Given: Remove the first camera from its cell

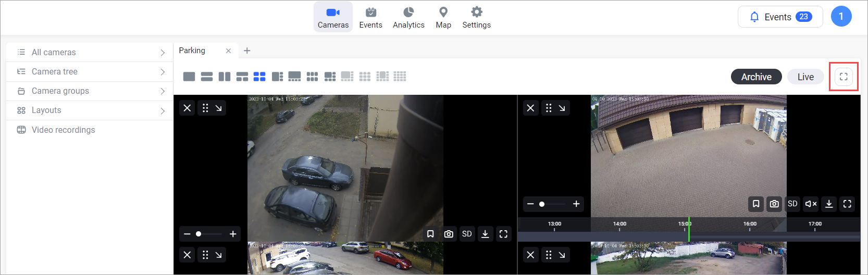Looking at the screenshot, I should [187, 108].
